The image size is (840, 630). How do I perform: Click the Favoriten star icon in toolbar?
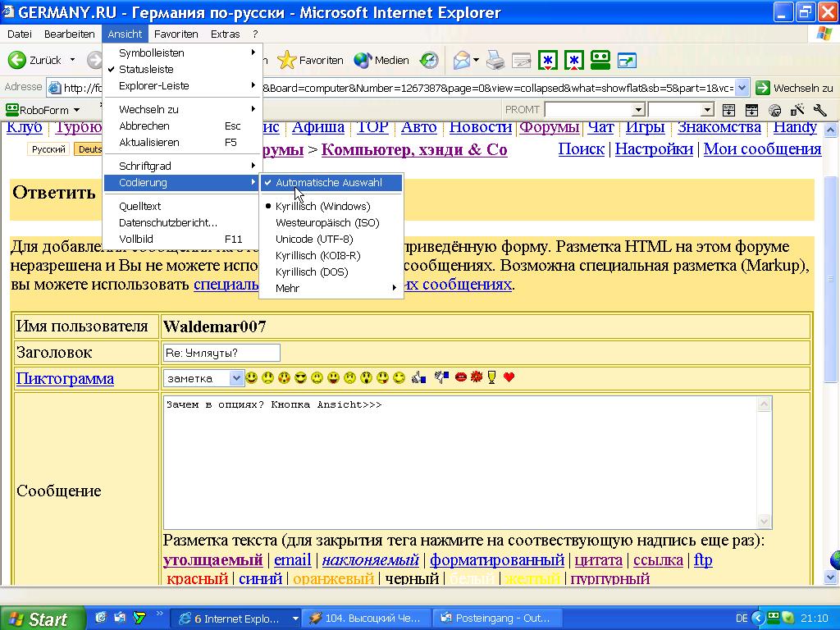[286, 60]
